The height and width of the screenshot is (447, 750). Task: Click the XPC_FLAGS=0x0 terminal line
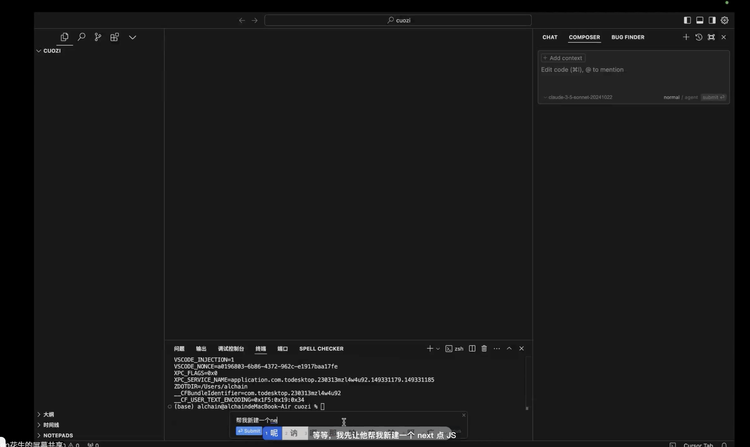[x=196, y=373]
